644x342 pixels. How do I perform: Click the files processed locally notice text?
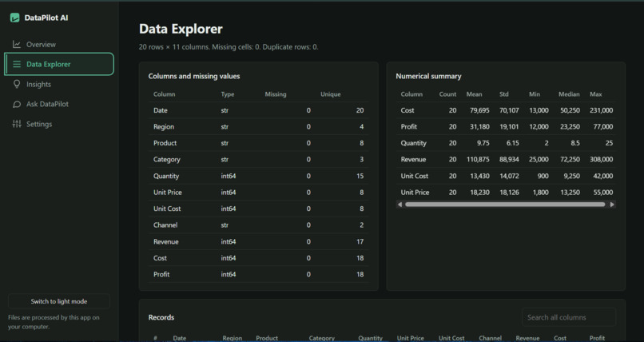[x=54, y=322]
